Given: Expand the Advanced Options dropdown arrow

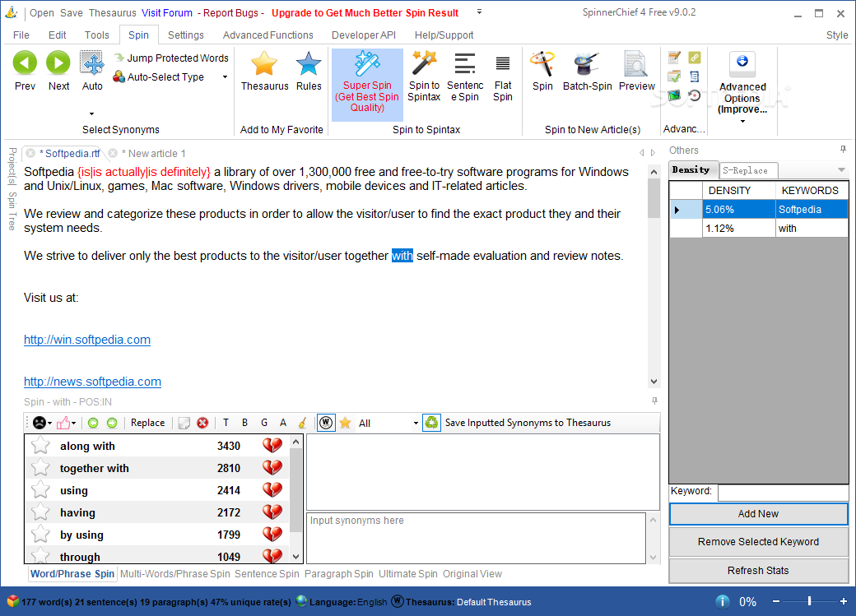Looking at the screenshot, I should tap(742, 121).
